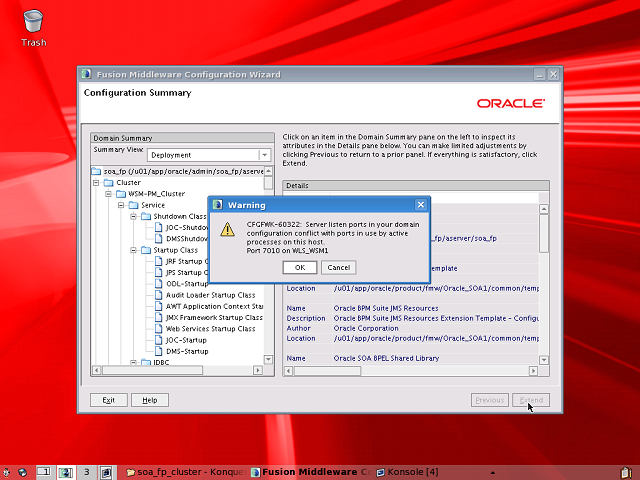Click the Exit button
The image size is (640, 480).
(109, 400)
